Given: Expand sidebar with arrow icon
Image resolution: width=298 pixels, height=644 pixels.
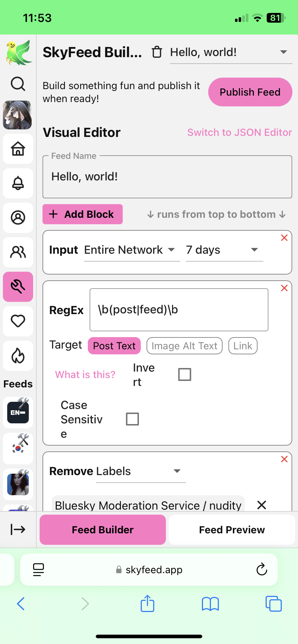Looking at the screenshot, I should click(x=18, y=529).
